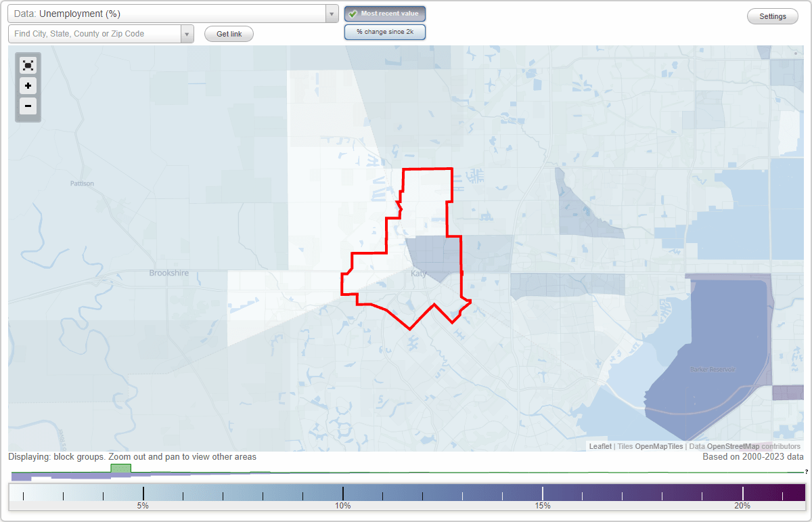Enable the % change since 2k view
This screenshot has height=522, width=812.
pos(384,31)
